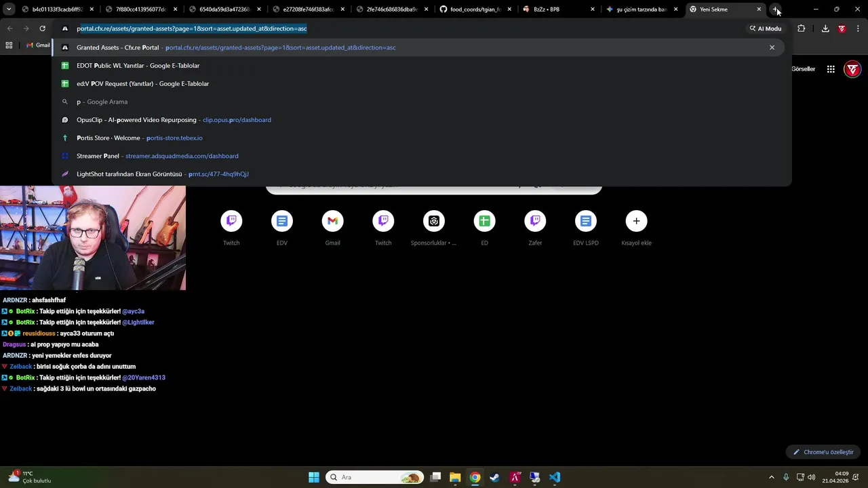Click the reusidiouss username in chat
Viewport: 868px width, 488px height.
click(x=39, y=333)
